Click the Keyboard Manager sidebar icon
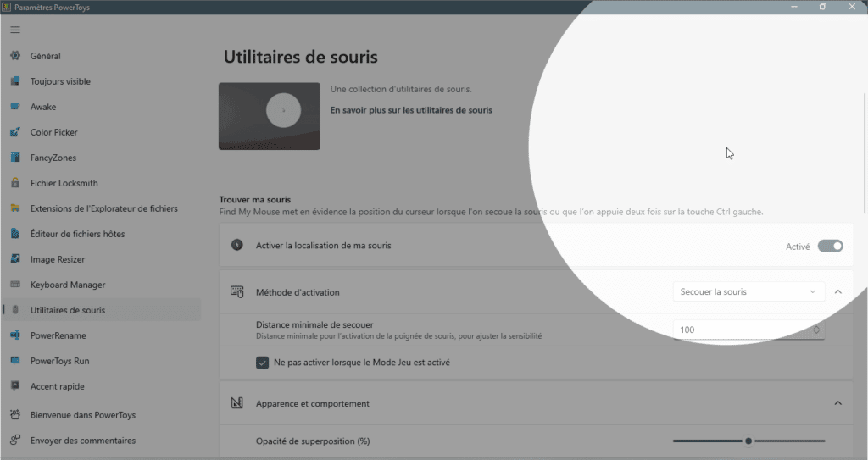Image resolution: width=868 pixels, height=460 pixels. pos(15,285)
